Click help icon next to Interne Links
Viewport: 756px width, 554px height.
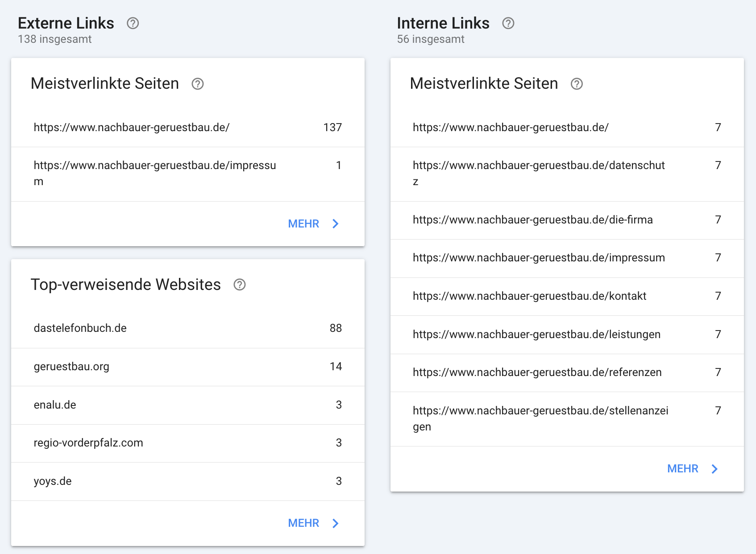click(508, 23)
